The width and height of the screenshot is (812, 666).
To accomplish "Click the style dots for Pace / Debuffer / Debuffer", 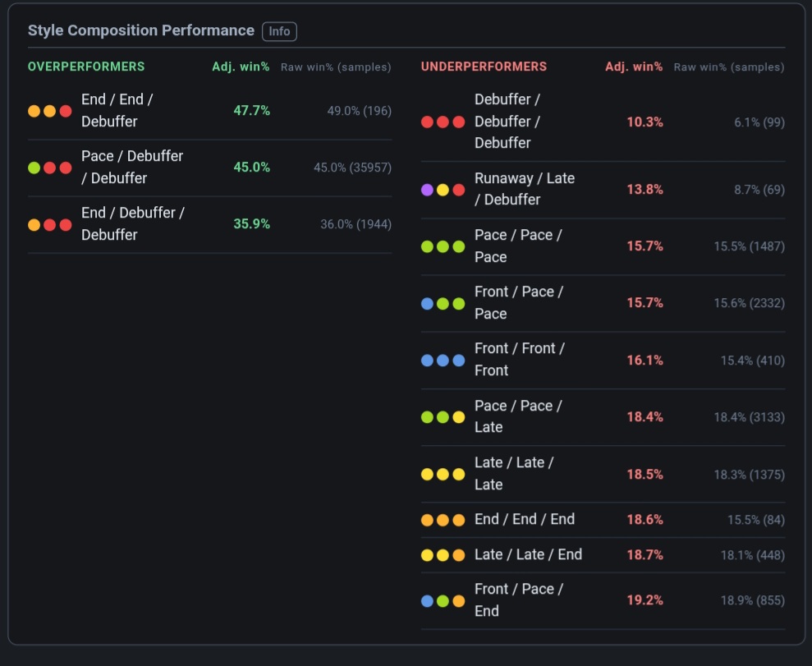I will [x=50, y=168].
